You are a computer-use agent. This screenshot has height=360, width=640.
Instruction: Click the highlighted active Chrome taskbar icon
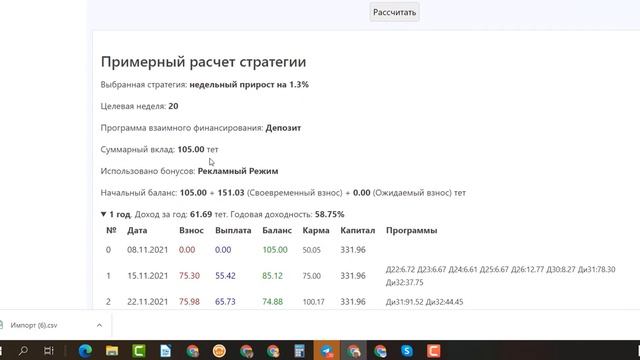[x=353, y=351]
